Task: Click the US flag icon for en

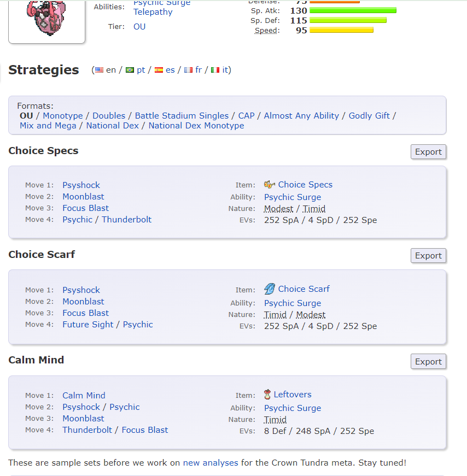Action: (x=99, y=70)
